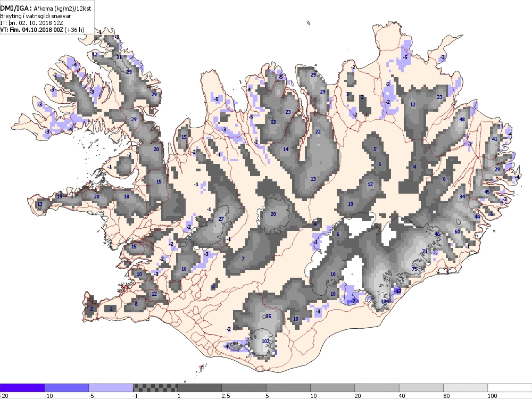This screenshot has width=532, height=399.
Task: Click the '41' value in the far east
Action: pos(495,139)
